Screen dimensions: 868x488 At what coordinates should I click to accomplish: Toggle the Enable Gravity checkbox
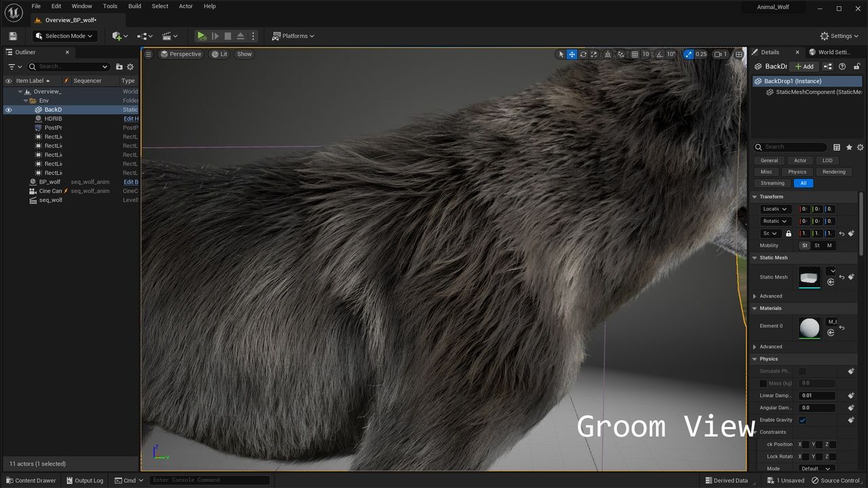(x=802, y=420)
